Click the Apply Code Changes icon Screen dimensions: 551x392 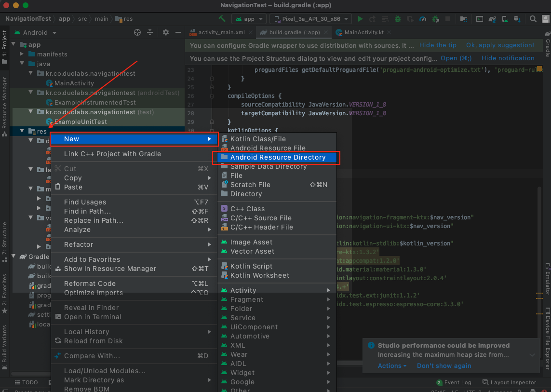coord(385,19)
